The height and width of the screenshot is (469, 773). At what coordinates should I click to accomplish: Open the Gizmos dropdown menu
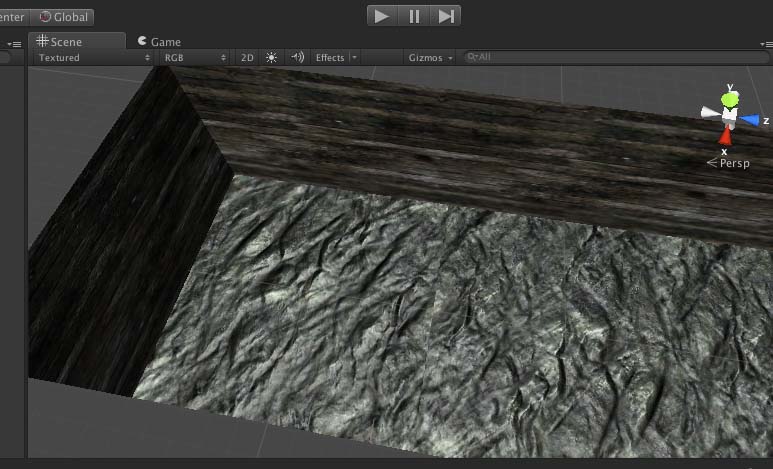pos(430,58)
